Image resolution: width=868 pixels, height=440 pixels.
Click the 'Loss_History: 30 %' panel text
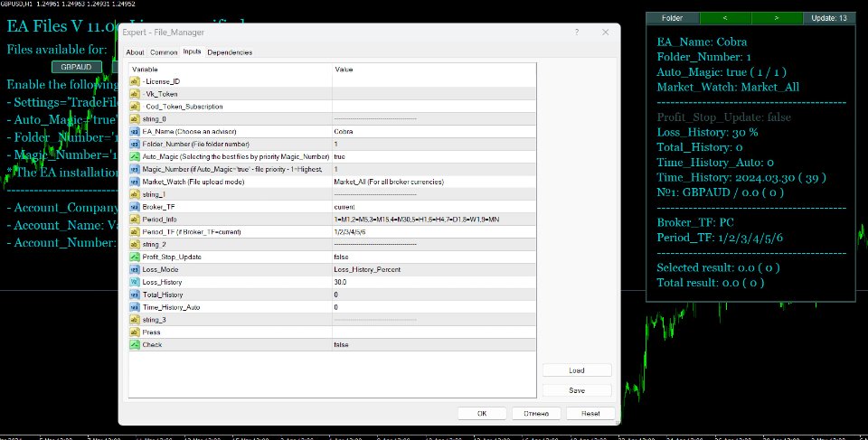click(x=707, y=132)
